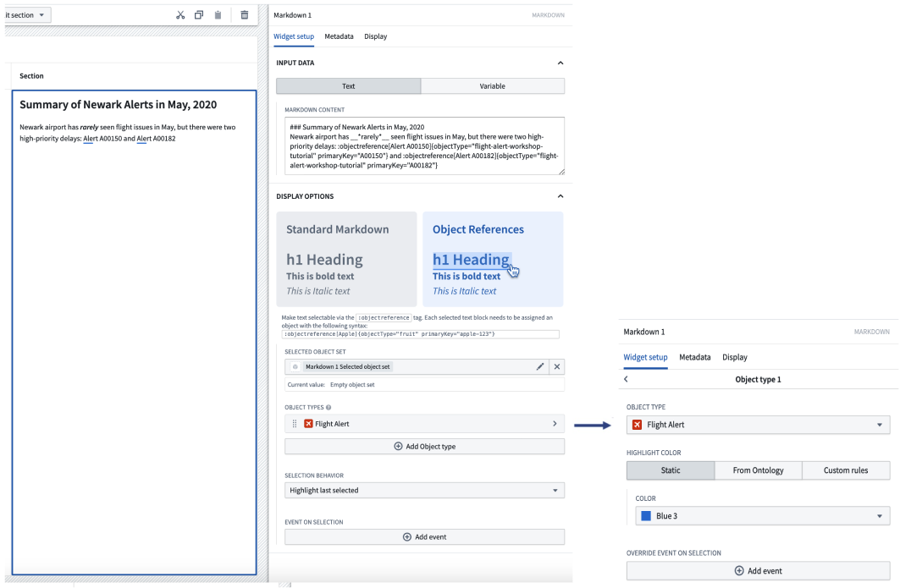
Task: Click Add Object type button
Action: click(x=424, y=447)
